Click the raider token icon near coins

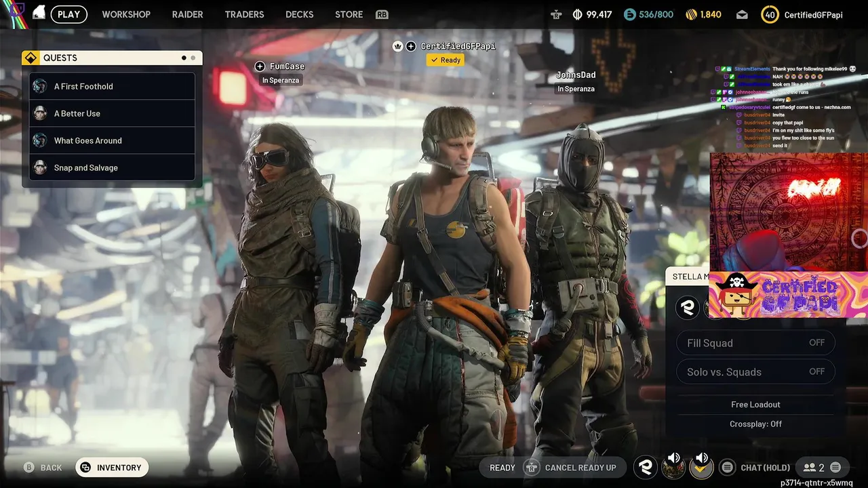click(557, 14)
